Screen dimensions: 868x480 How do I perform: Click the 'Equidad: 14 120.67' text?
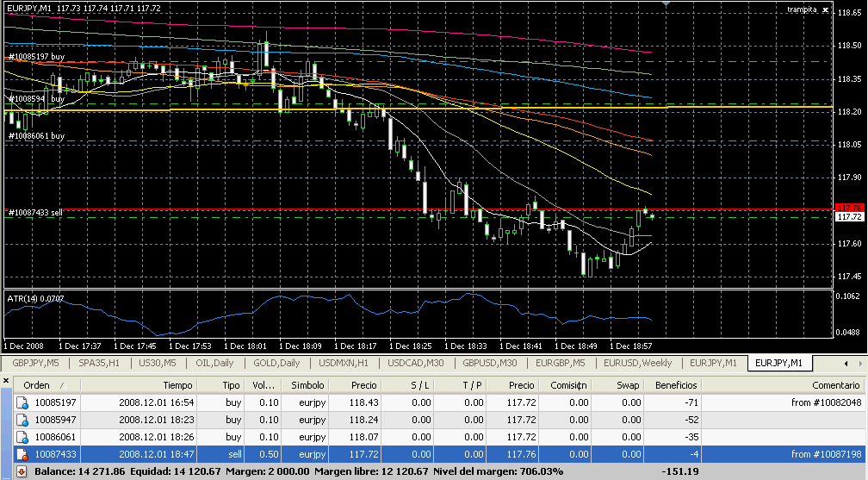176,471
